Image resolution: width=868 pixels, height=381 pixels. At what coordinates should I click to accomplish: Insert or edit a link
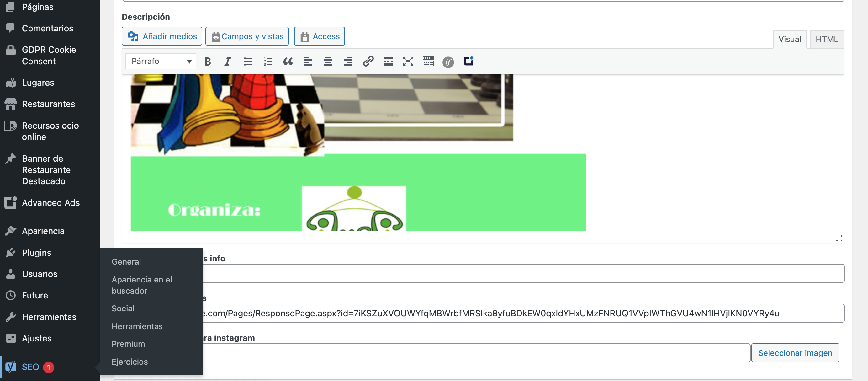click(x=368, y=62)
